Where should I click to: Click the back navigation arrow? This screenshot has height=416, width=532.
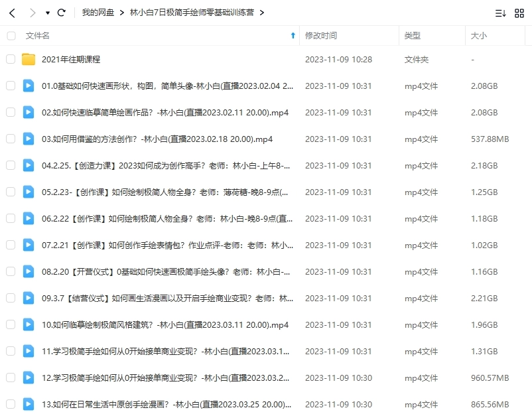(x=12, y=13)
